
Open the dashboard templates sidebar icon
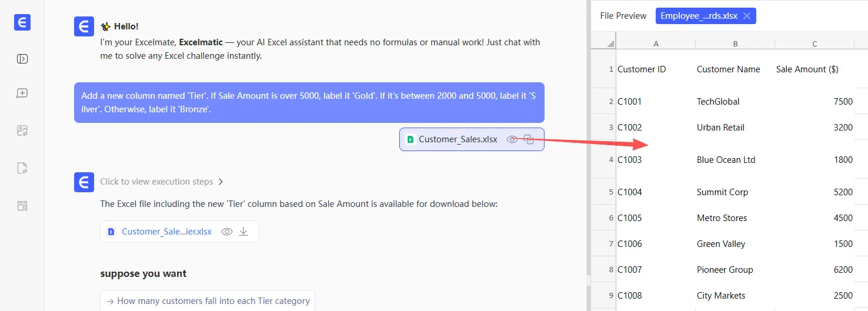coord(22,206)
